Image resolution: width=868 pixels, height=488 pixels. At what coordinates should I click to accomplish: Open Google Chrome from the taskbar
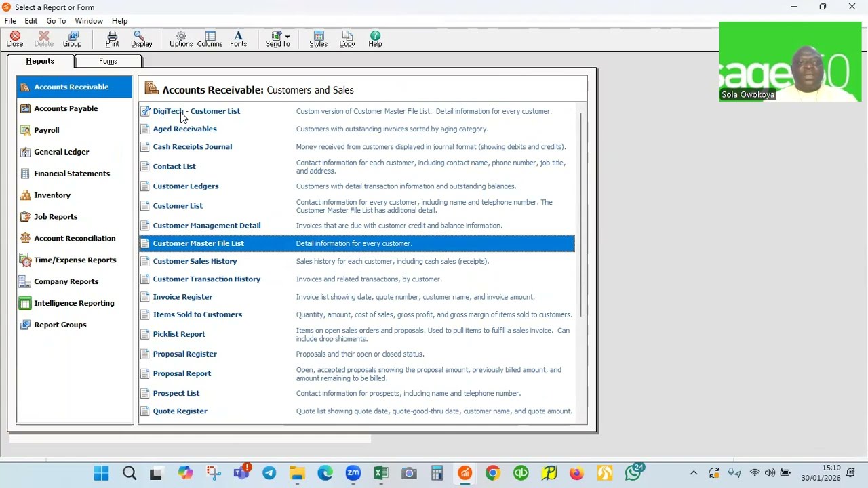492,473
